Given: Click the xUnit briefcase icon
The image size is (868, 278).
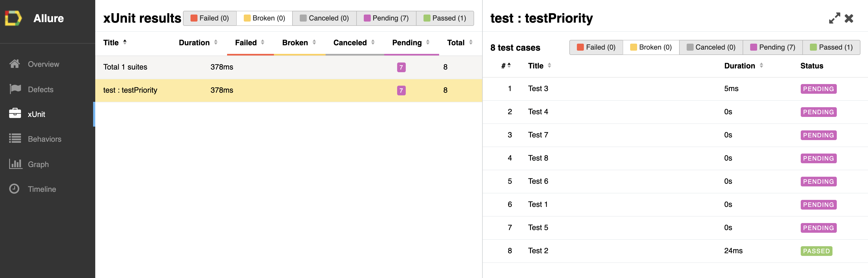Looking at the screenshot, I should click(x=15, y=114).
